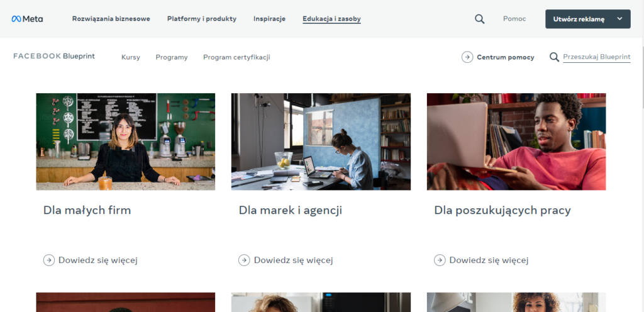Click the arrow circle icon beside Centrum pomocy
The height and width of the screenshot is (312, 644).
click(467, 57)
